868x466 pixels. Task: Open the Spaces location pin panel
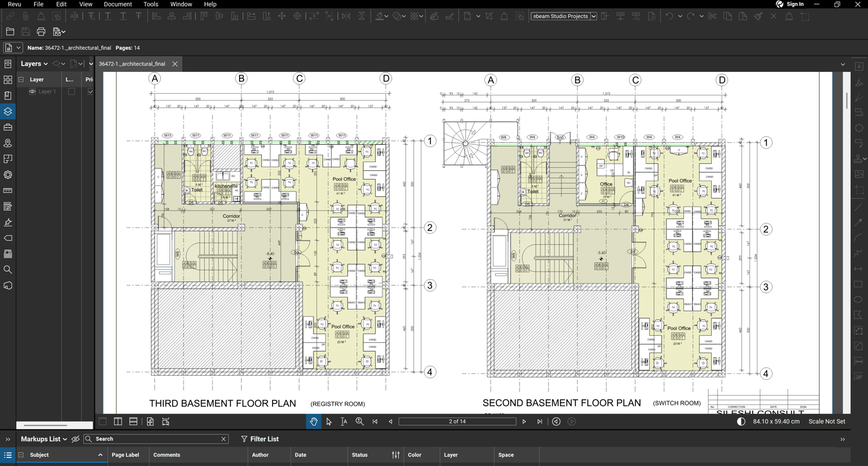[8, 143]
